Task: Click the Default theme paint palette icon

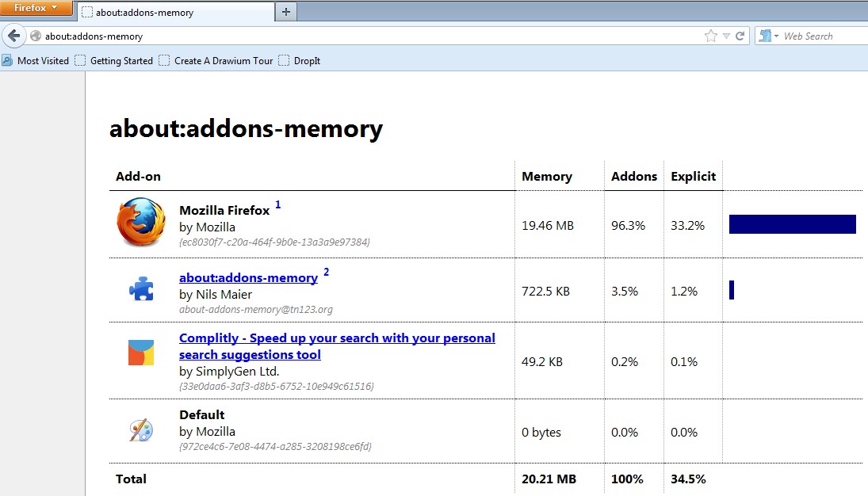Action: pos(141,430)
